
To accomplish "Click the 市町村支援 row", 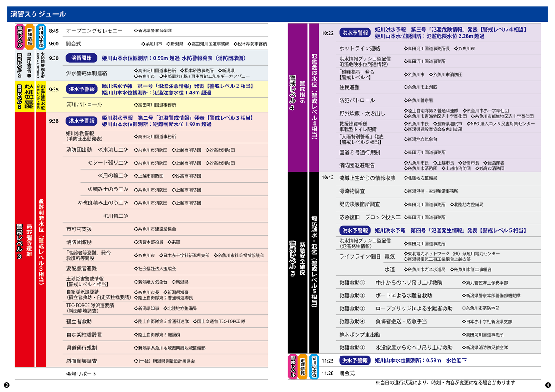I will (x=165, y=229).
